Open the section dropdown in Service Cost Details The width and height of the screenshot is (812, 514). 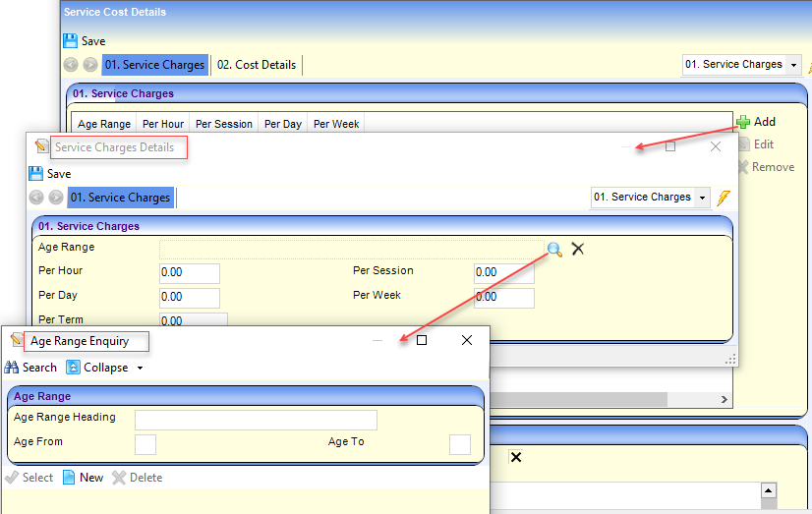pyautogui.click(x=792, y=65)
